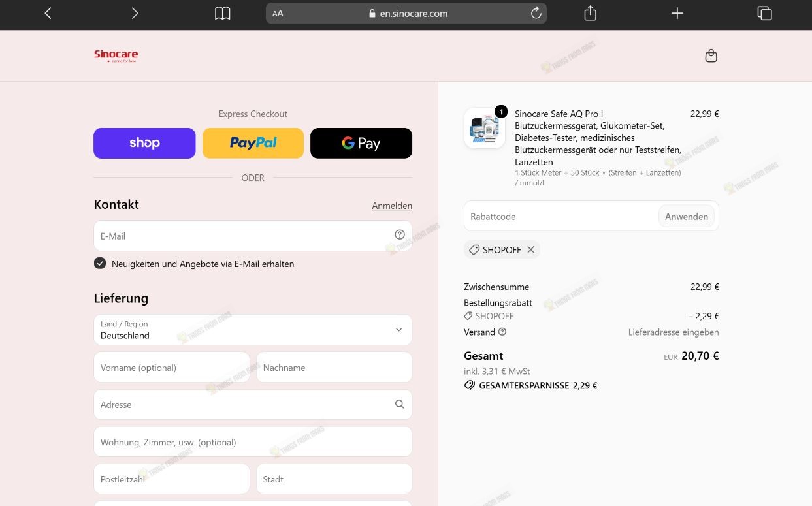
Task: Click the Nachname field
Action: (334, 368)
